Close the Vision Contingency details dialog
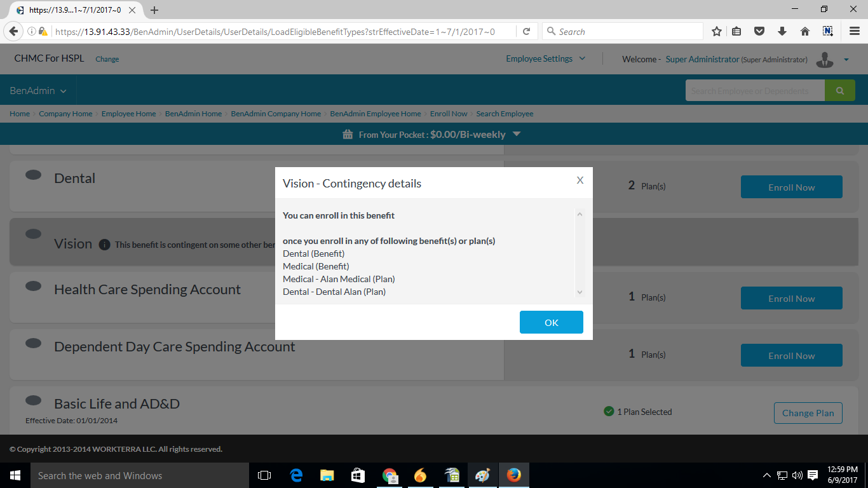This screenshot has height=488, width=868. coord(580,180)
